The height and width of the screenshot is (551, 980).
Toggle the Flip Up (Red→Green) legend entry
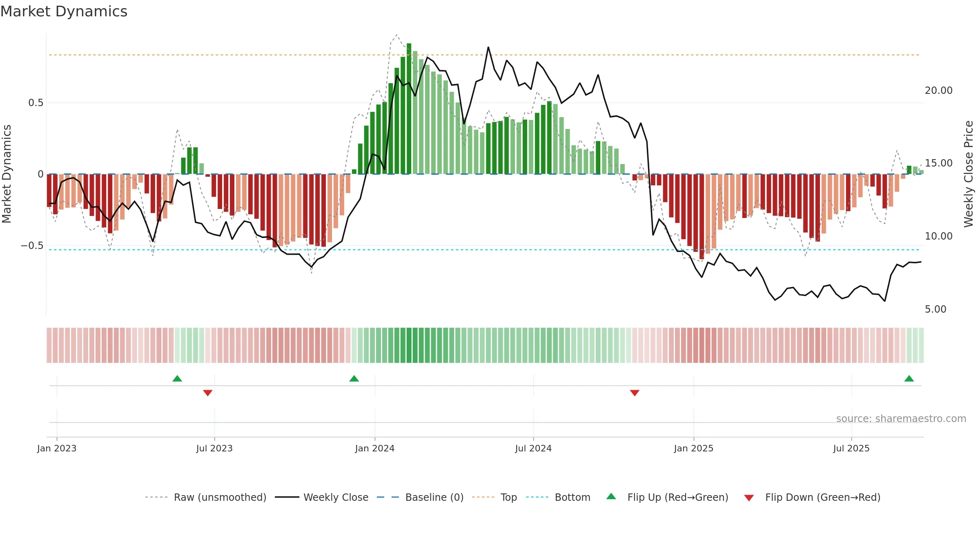pos(667,497)
